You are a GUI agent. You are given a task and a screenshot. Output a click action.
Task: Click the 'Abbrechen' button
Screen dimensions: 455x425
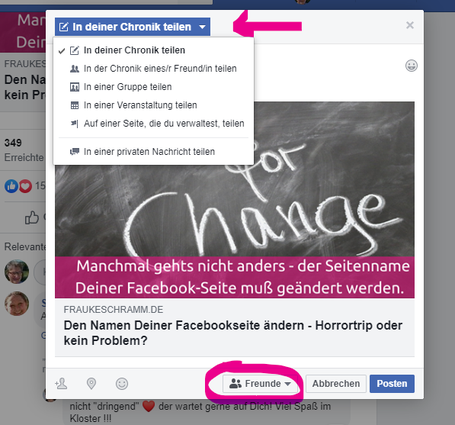(x=336, y=384)
